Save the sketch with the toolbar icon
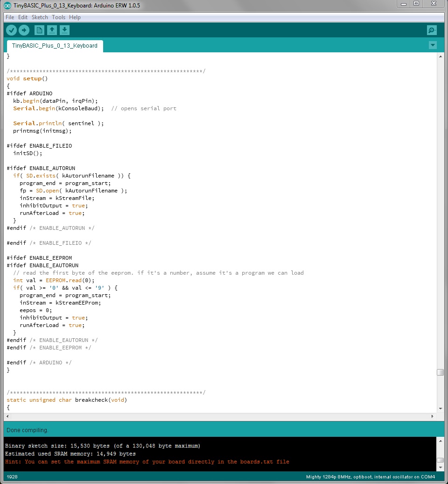Viewport: 448px width, 484px height. (65, 30)
